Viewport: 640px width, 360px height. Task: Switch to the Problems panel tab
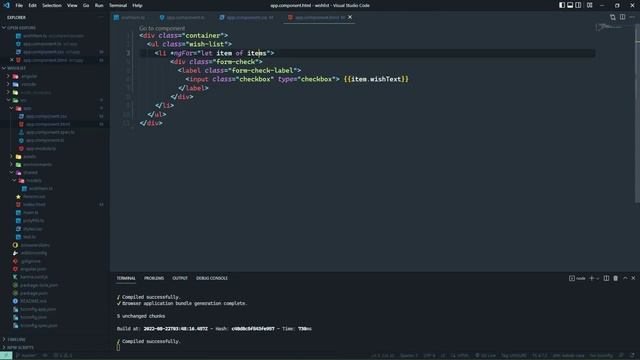click(x=154, y=278)
